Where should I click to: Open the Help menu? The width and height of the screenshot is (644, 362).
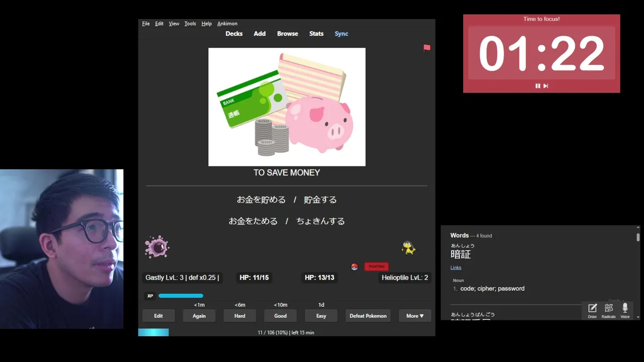pyautogui.click(x=206, y=24)
